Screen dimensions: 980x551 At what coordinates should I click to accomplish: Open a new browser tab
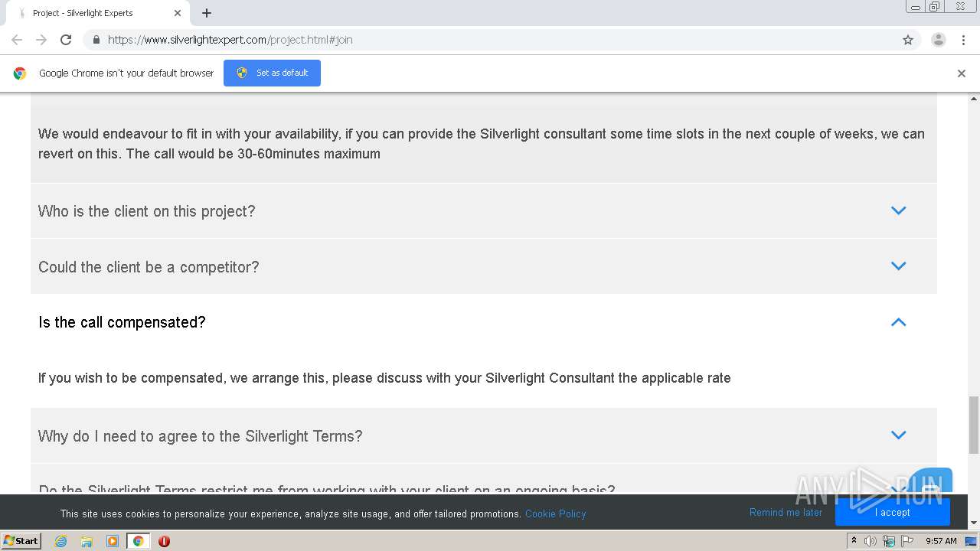(x=207, y=13)
